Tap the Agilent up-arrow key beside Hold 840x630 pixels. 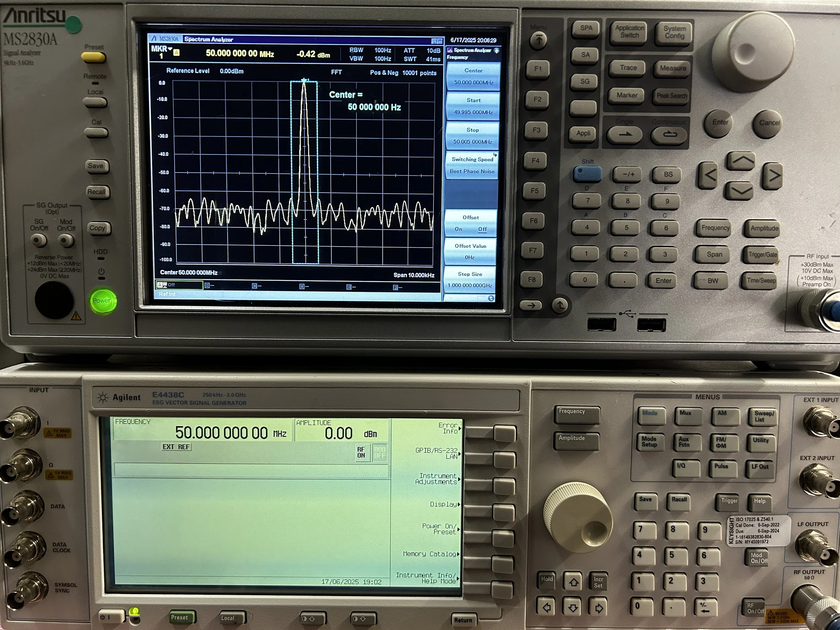click(573, 581)
